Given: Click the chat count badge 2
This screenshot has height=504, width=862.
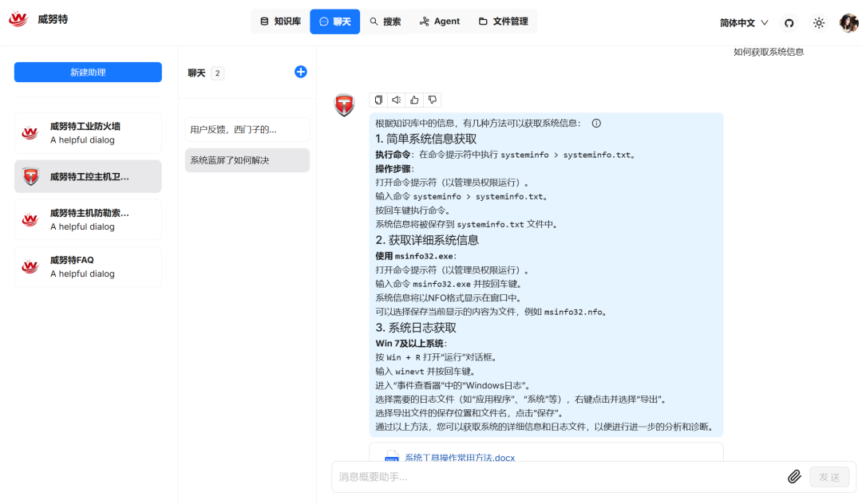Looking at the screenshot, I should pos(217,73).
